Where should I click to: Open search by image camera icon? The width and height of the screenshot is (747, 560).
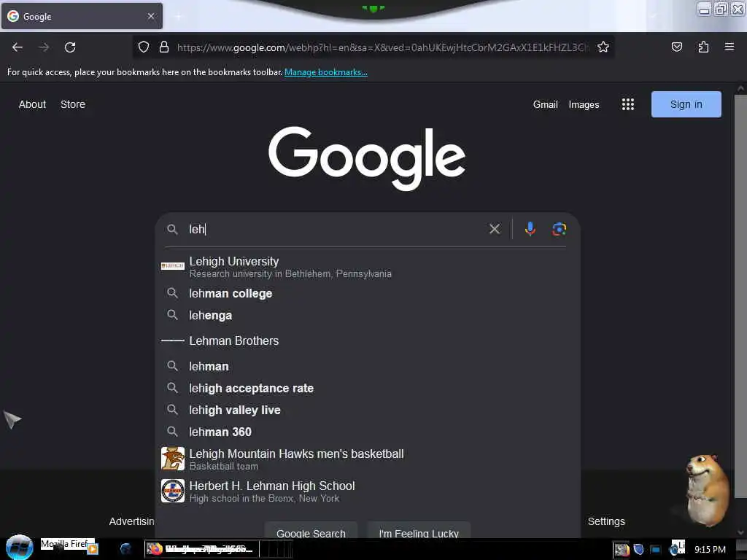[x=560, y=229]
